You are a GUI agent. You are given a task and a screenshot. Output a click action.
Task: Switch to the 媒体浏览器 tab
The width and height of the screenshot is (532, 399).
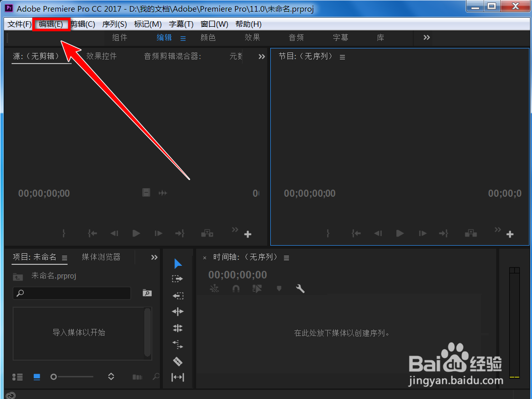click(x=101, y=257)
